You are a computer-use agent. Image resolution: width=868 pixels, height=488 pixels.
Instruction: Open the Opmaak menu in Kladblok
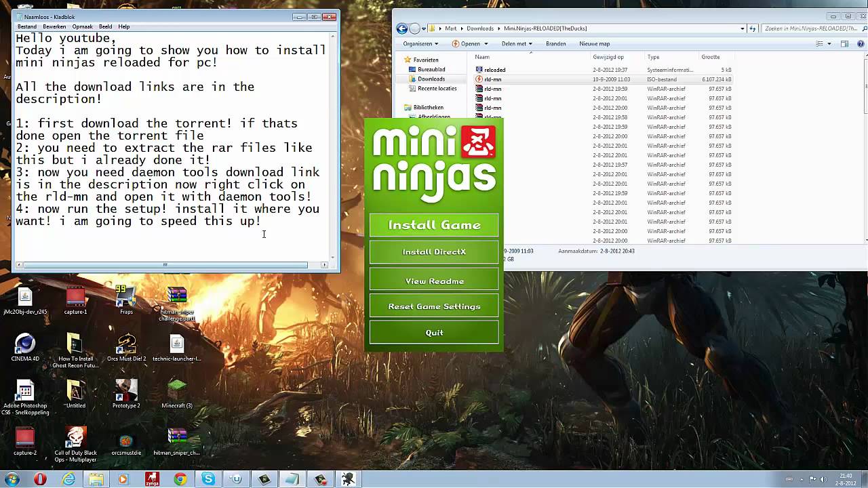[x=83, y=26]
